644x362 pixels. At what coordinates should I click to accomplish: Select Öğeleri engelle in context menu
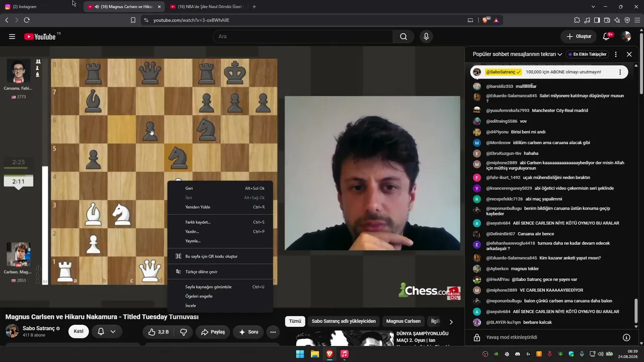220,296
